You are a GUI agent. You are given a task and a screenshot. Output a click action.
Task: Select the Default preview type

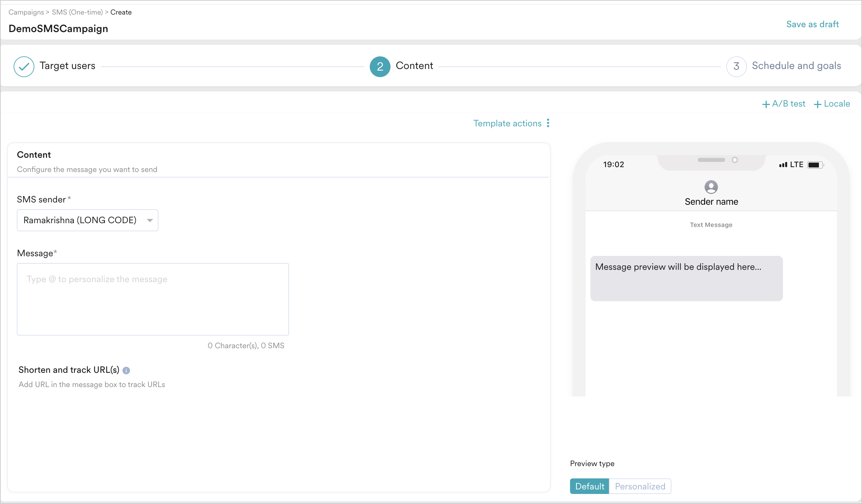click(x=589, y=486)
